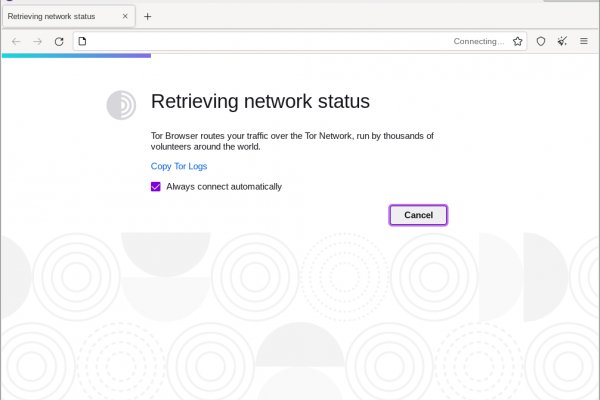
Task: Click the Tor onion logo
Action: (121, 105)
